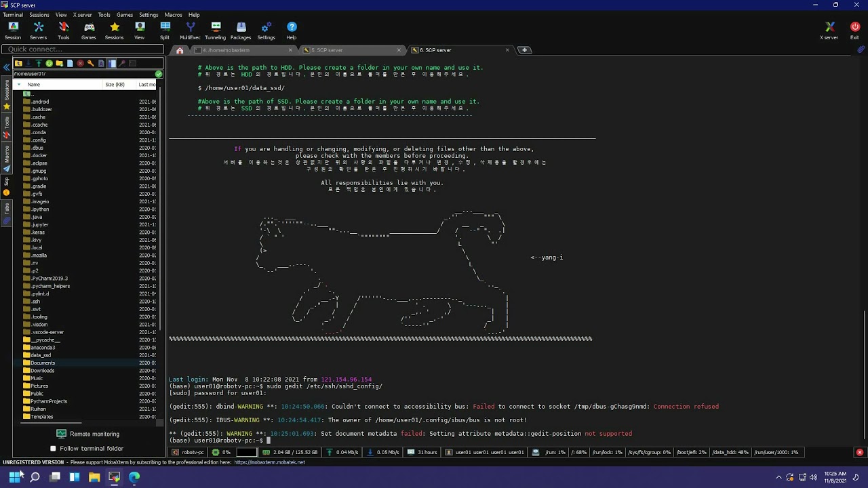Open the X server menu

click(82, 14)
